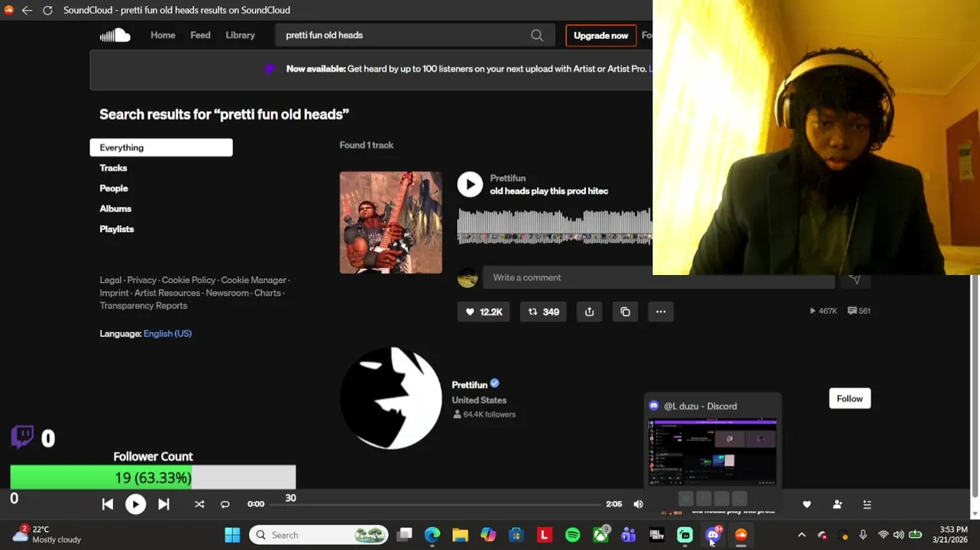Seek on the player progress bar
Image resolution: width=980 pixels, height=550 pixels.
pyautogui.click(x=435, y=504)
